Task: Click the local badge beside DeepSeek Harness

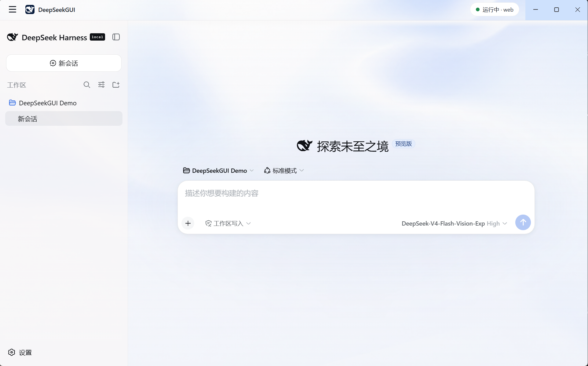Action: click(x=97, y=37)
